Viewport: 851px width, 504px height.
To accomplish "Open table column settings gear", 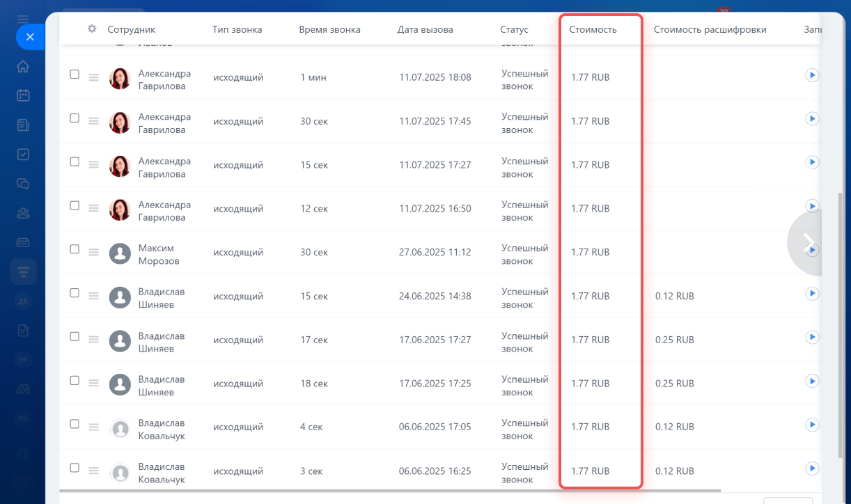I will click(92, 29).
